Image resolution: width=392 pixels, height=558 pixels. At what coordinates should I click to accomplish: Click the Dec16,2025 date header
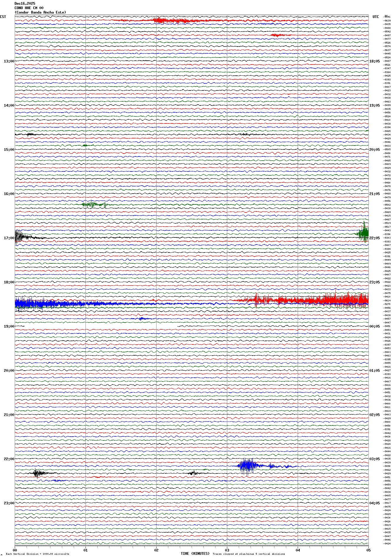25,4
